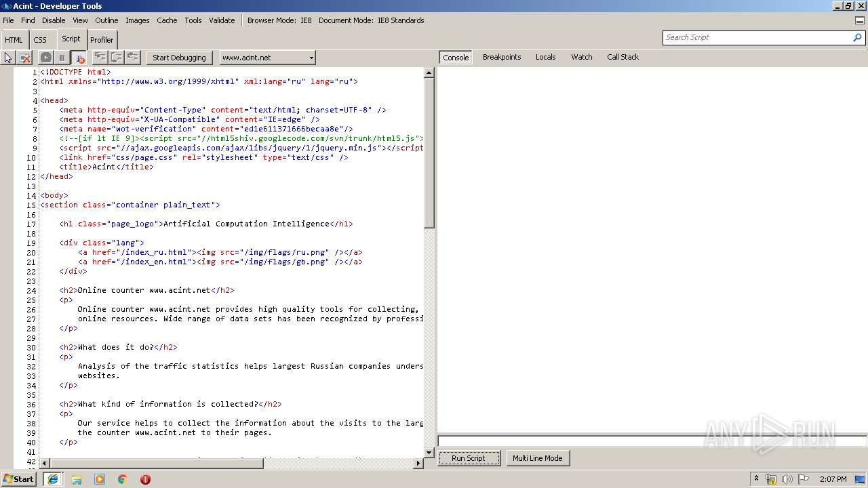This screenshot has width=868, height=488.
Task: Select element by click arrow tool
Action: (x=8, y=58)
